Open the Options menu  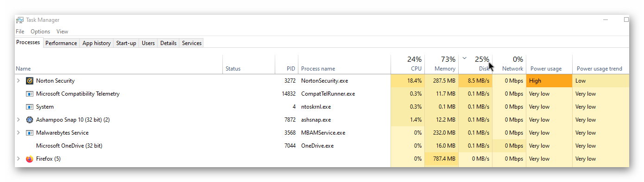[x=40, y=32]
